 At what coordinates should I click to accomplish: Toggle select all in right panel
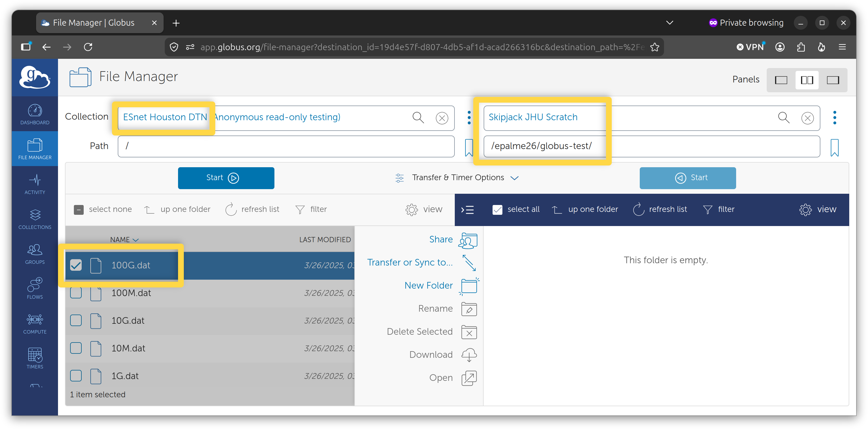coord(516,209)
